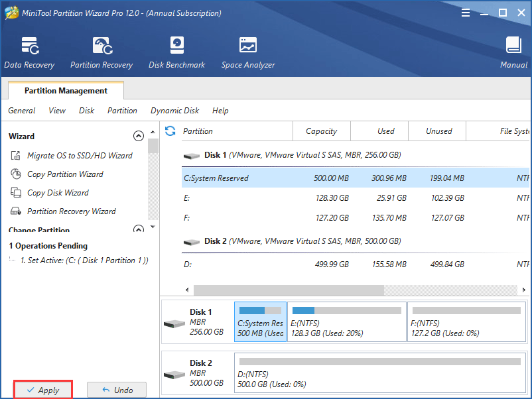Viewport: 532px width, 399px height.
Task: Undo the last pending operation
Action: pos(117,390)
